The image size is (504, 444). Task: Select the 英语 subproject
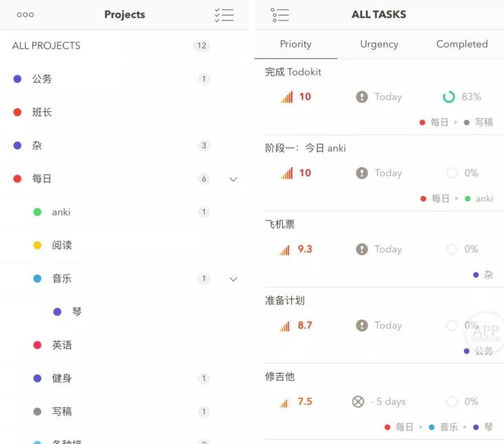(62, 345)
